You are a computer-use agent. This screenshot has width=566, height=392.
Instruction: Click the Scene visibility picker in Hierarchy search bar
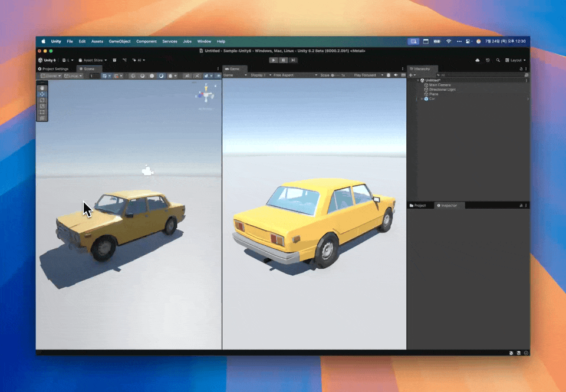[x=526, y=75]
